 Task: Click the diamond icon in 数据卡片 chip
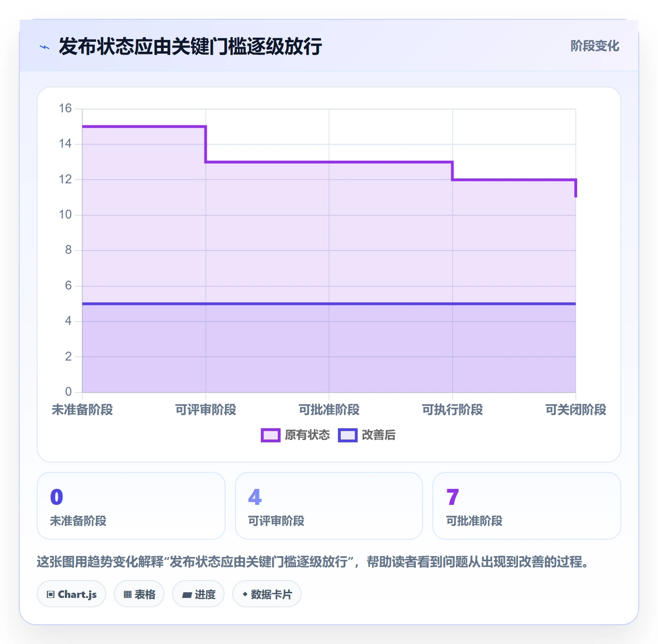click(x=245, y=594)
